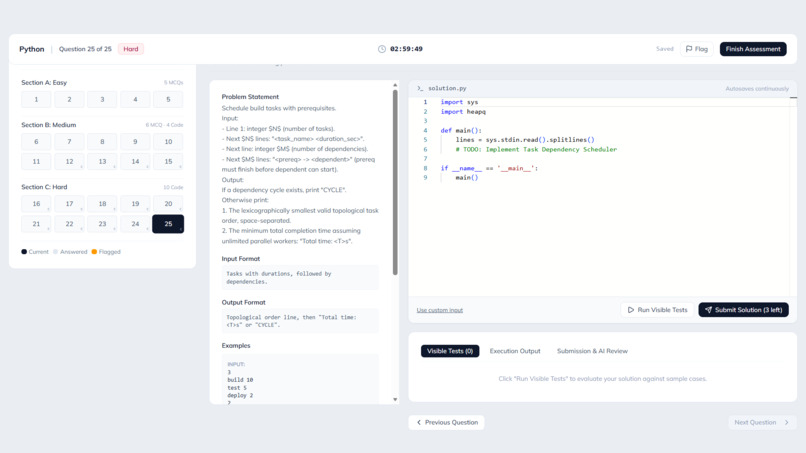Image resolution: width=806 pixels, height=453 pixels.
Task: Place cursor on the TODO comment line
Action: (x=536, y=149)
